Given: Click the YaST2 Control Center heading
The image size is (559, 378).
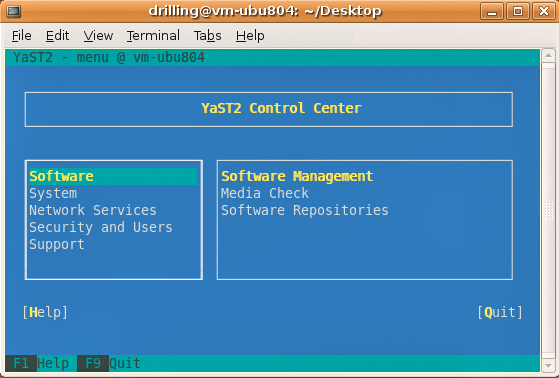Looking at the screenshot, I should [x=281, y=108].
